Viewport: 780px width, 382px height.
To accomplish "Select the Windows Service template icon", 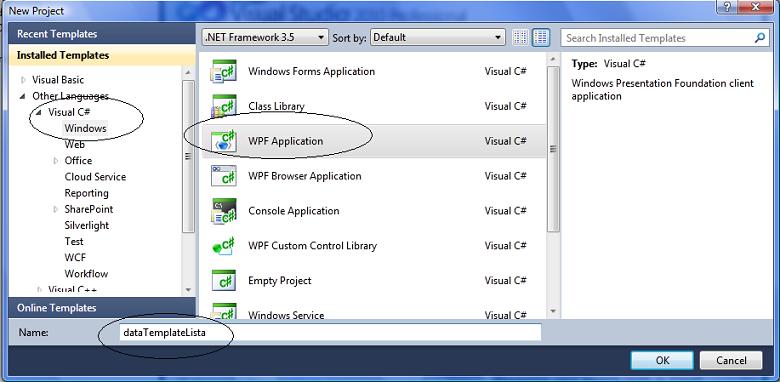I will coord(223,312).
